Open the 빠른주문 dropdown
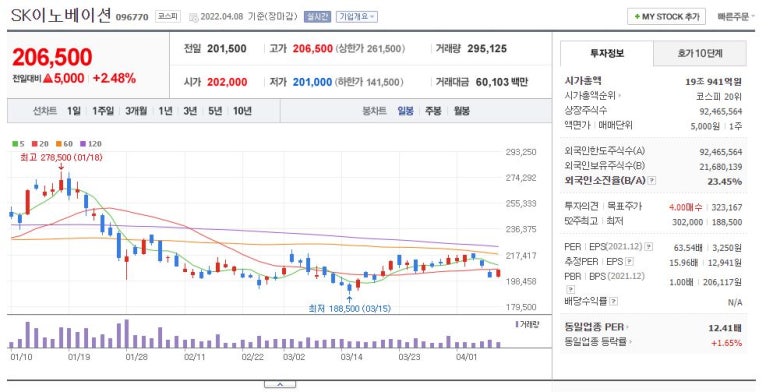773x392 pixels. tap(736, 16)
